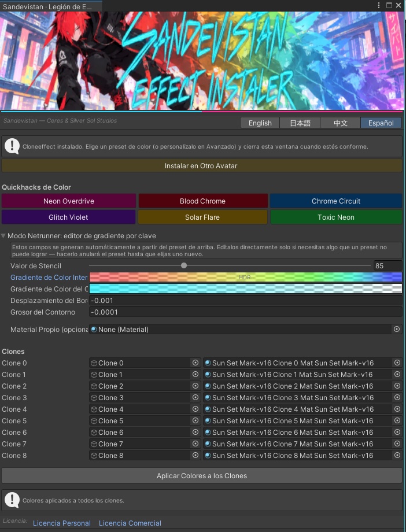Click the 'Clones' section heading
406x532 pixels.
click(13, 351)
